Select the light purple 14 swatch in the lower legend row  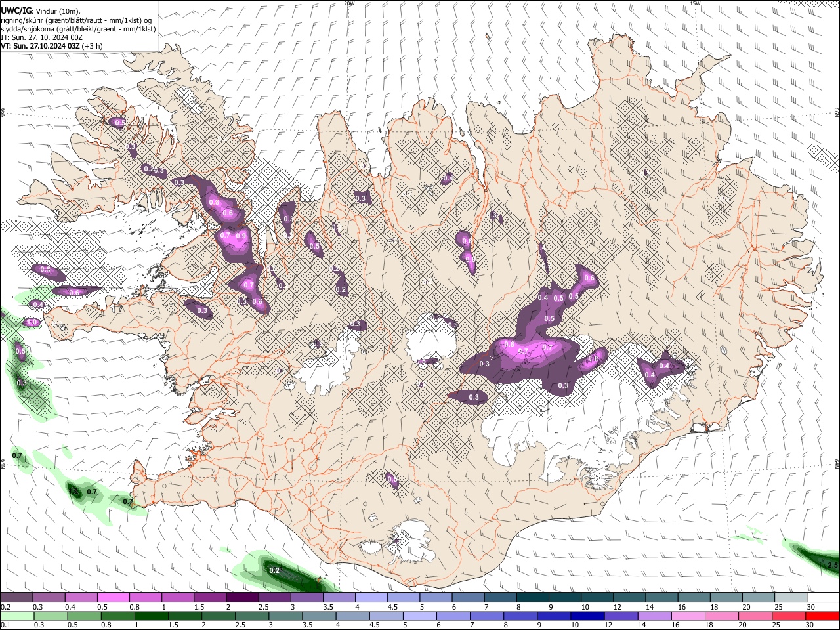click(x=654, y=616)
